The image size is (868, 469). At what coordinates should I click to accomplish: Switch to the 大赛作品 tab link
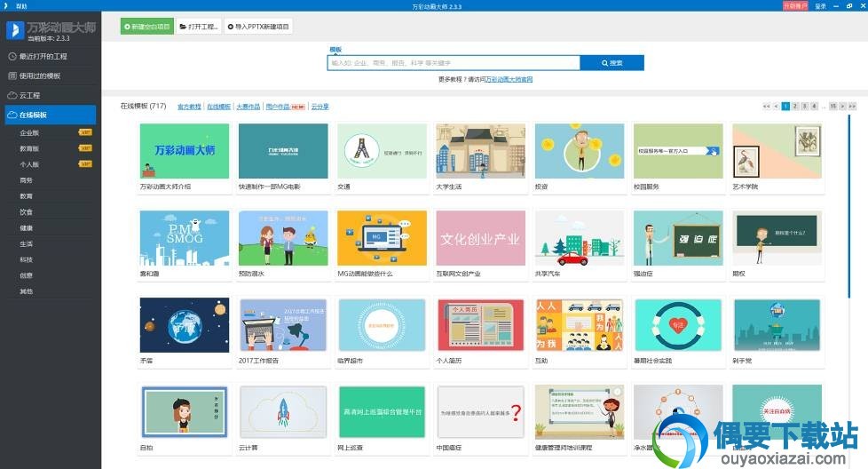coord(248,107)
